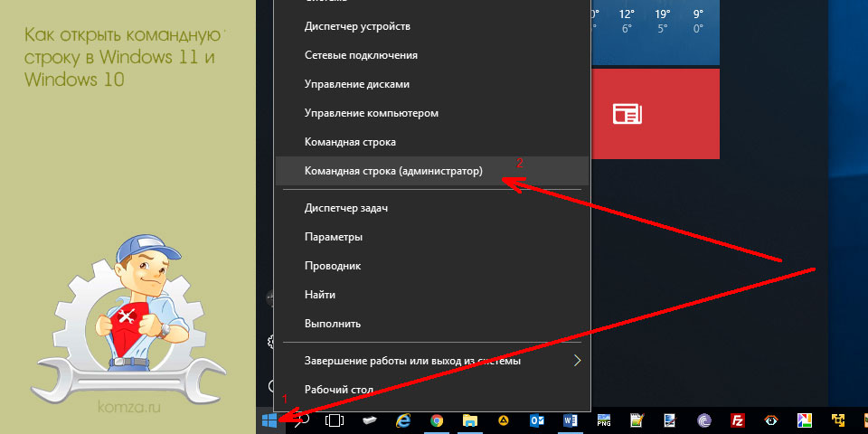Open 'Проводник' from the menu
Screen dimensions: 868x434
click(432, 266)
